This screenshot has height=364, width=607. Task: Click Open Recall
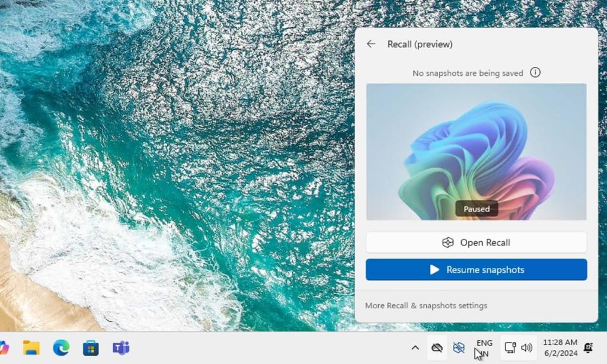[476, 242]
